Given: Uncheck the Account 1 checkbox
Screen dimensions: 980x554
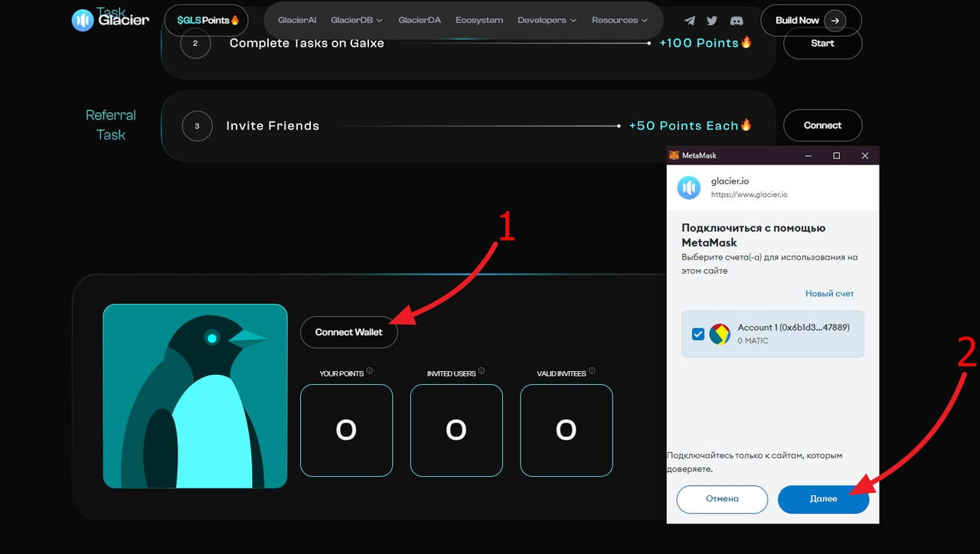Looking at the screenshot, I should [697, 334].
